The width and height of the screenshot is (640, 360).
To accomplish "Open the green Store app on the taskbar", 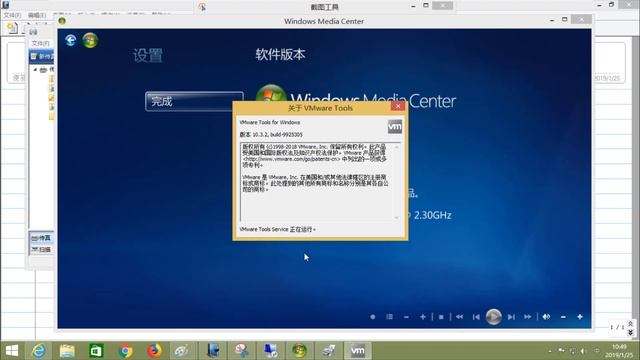I will tap(96, 351).
